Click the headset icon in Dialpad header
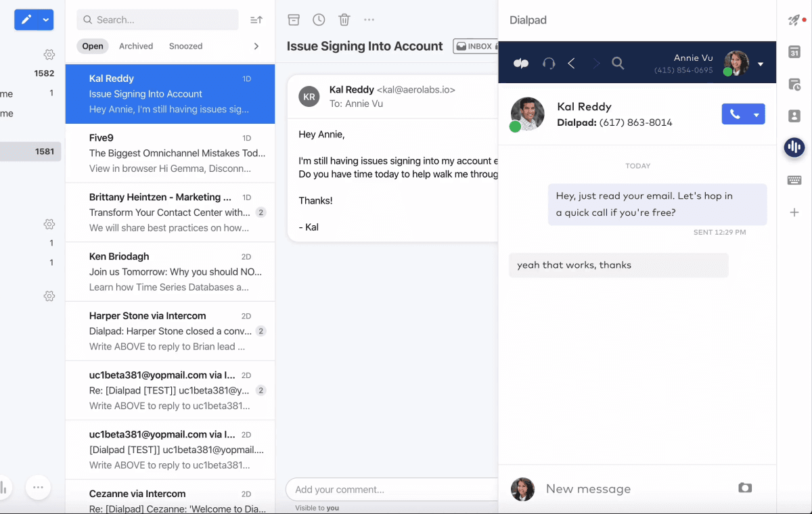Viewport: 812px width, 514px height. [549, 64]
